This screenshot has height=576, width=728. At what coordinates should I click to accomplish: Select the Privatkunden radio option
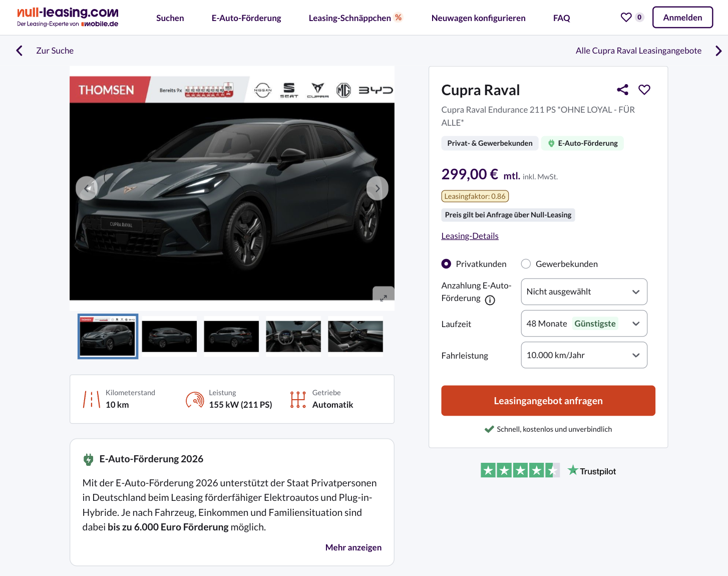[x=446, y=264]
